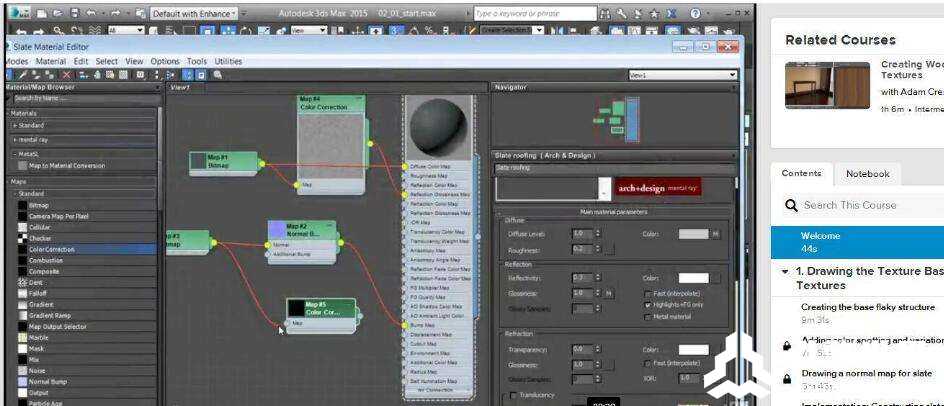Screen dimensions: 944x406
Task: Open the Edit menu
Action: (x=81, y=61)
